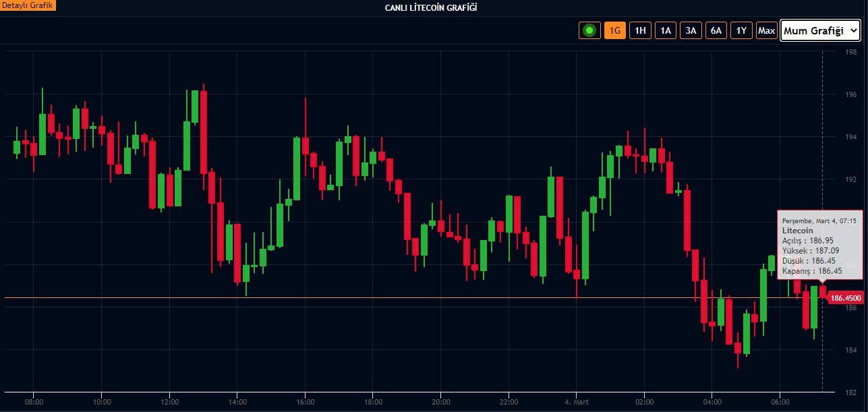Click the 04:00 time axis label
This screenshot has height=412, width=868.
click(x=712, y=401)
